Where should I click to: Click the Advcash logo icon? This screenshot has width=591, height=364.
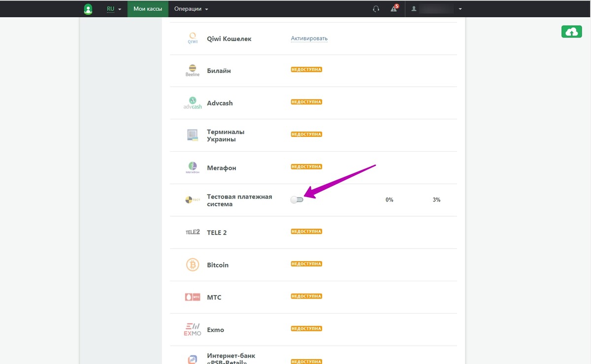click(x=193, y=103)
